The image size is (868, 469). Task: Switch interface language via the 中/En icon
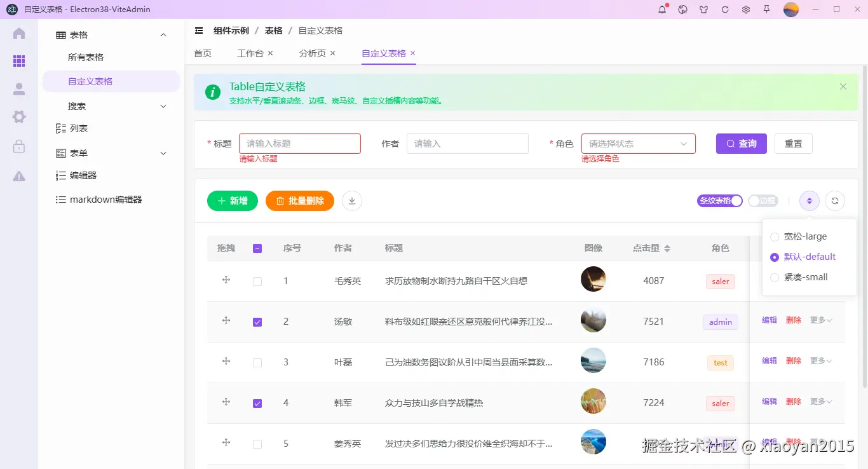tap(683, 9)
